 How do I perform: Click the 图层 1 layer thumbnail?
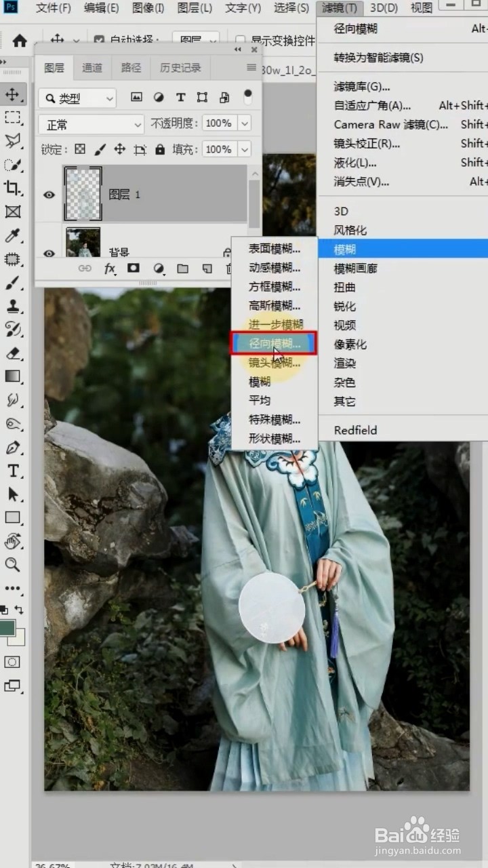pos(83,194)
